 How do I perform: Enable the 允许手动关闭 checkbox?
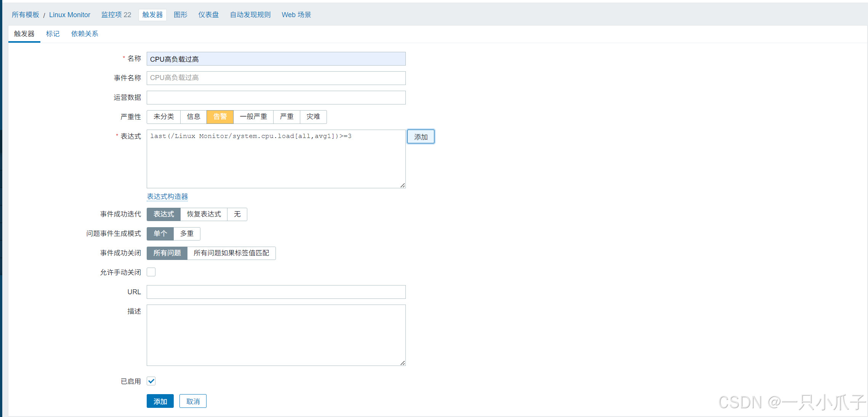(151, 272)
